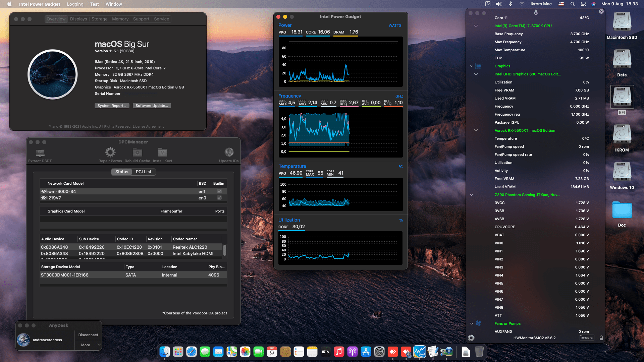Click eye icon next to iwm-9000-34
This screenshot has height=362, width=644.
tap(44, 191)
